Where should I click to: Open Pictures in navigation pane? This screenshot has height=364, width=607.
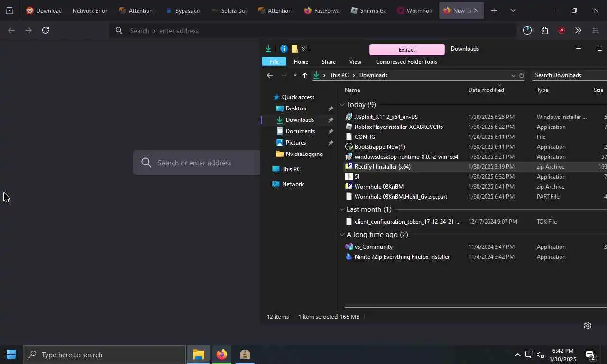[296, 143]
